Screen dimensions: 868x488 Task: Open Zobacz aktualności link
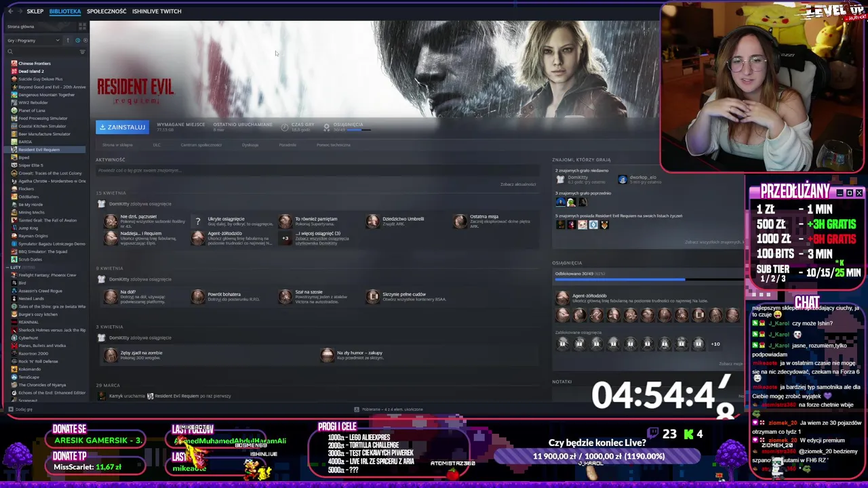[x=518, y=184]
